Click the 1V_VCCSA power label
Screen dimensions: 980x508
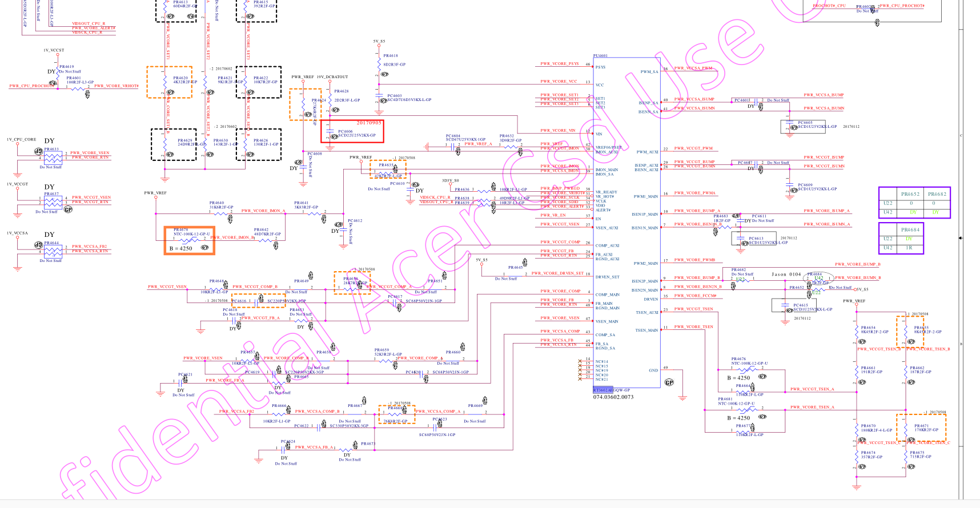17,233
